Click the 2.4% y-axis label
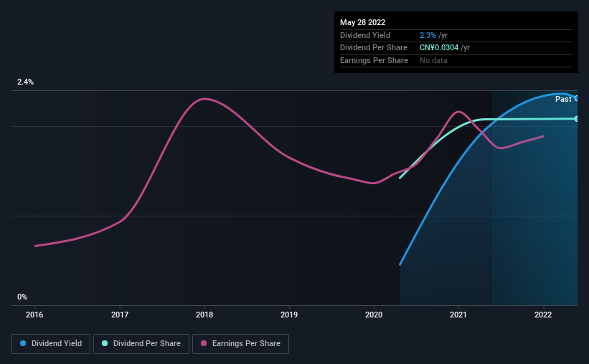This screenshot has height=364, width=589. pos(25,82)
